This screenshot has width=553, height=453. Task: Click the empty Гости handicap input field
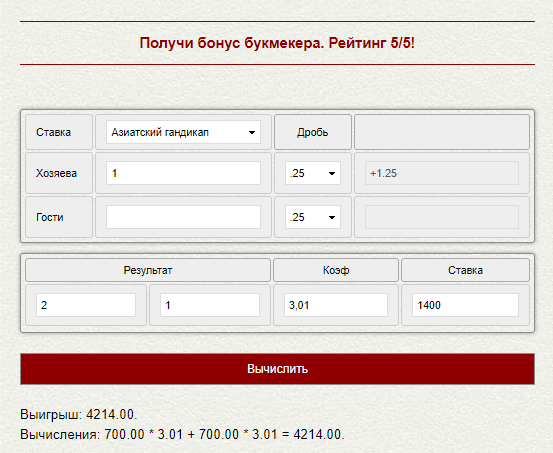click(183, 217)
